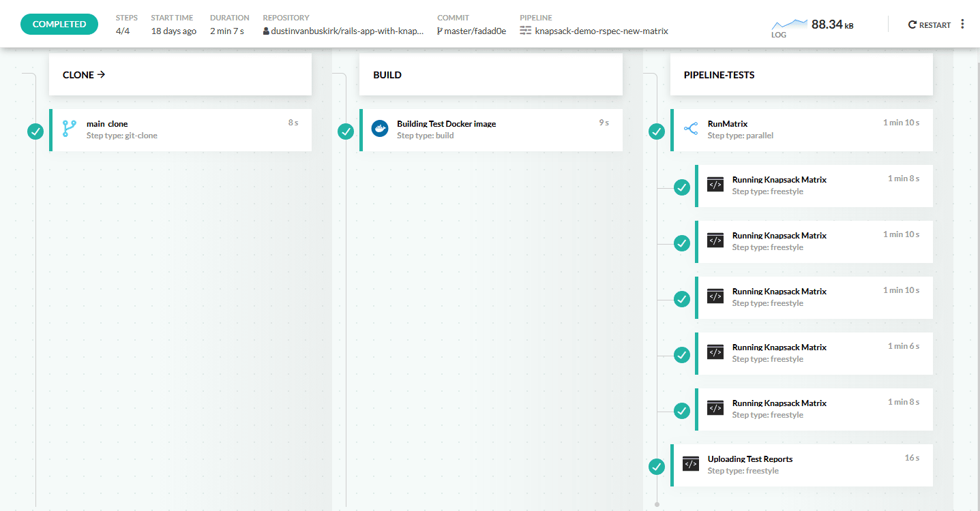Select the Building Test Docker image step
This screenshot has width=980, height=511.
[446, 124]
